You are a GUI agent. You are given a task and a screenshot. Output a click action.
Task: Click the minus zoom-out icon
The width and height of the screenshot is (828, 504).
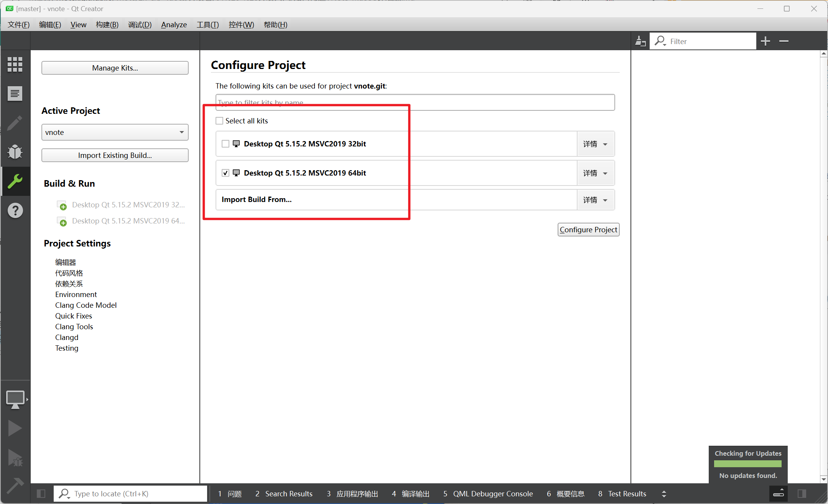click(x=784, y=41)
